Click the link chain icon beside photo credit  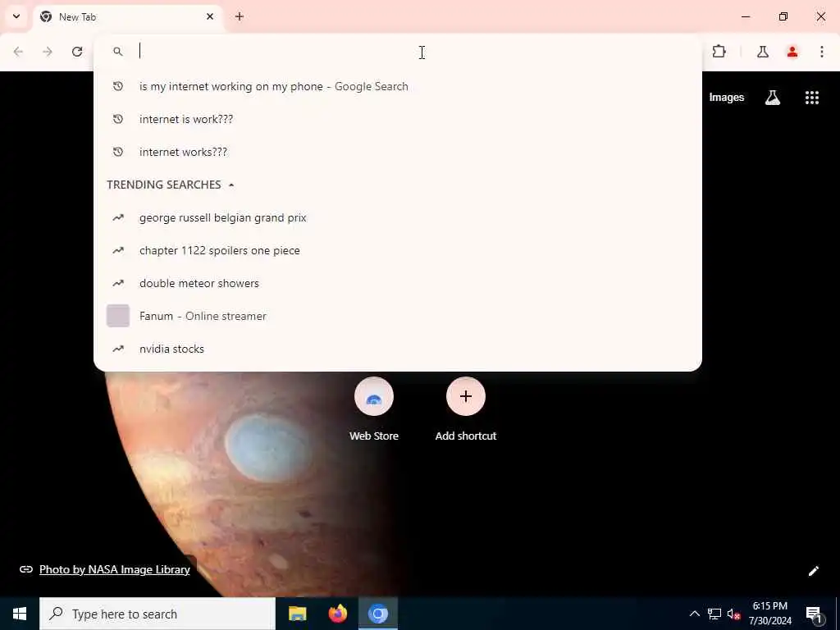click(x=25, y=569)
